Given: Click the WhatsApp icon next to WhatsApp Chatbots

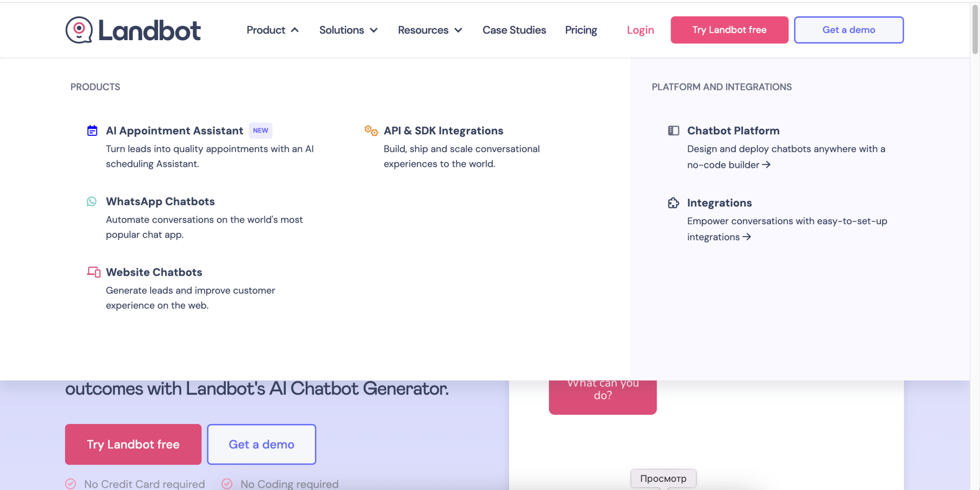Looking at the screenshot, I should pyautogui.click(x=92, y=201).
